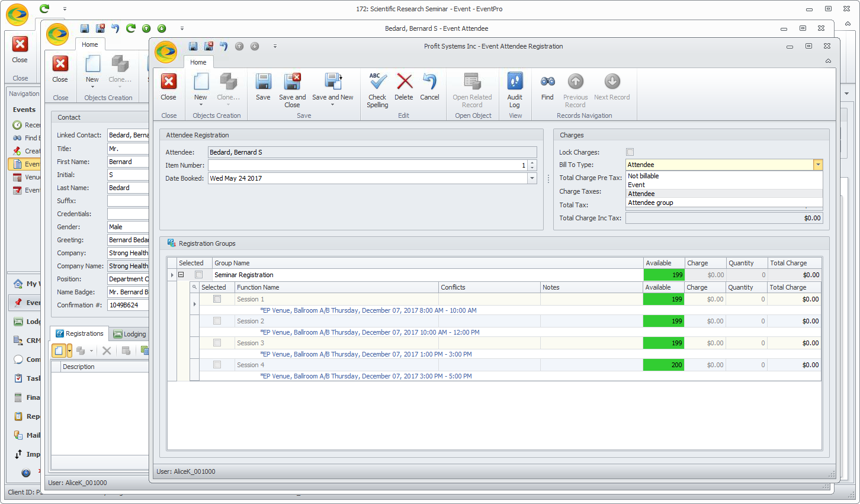Toggle Lock Charges checkbox
The image size is (860, 504).
(630, 152)
